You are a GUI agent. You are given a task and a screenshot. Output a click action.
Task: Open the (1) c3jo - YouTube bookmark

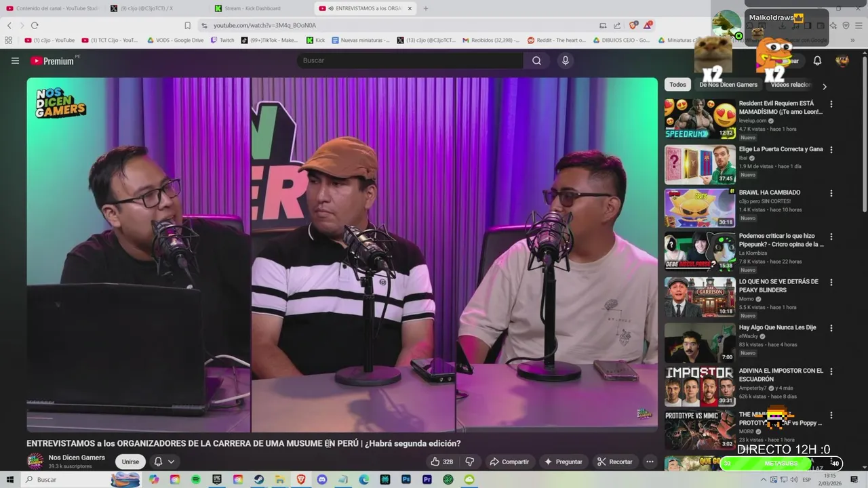50,40
